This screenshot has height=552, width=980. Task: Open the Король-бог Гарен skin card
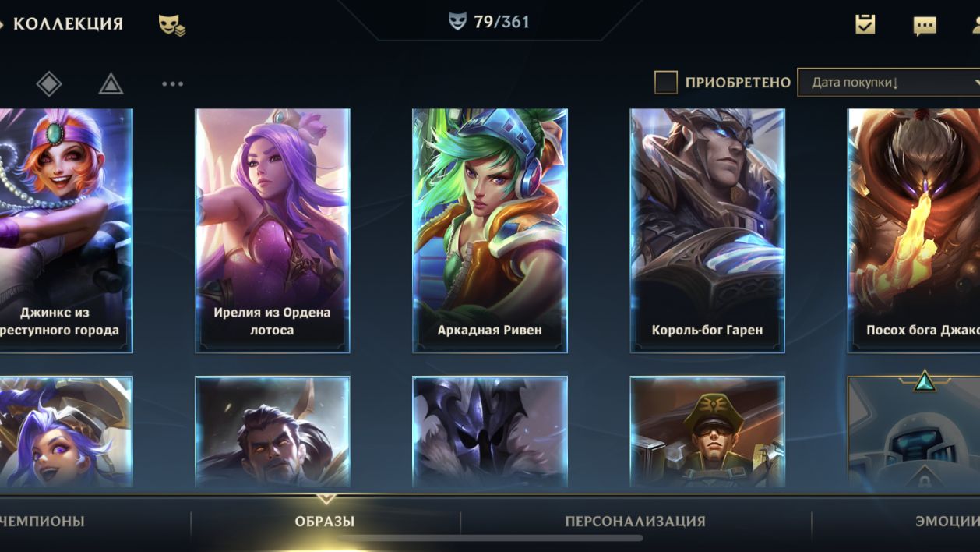tap(707, 231)
